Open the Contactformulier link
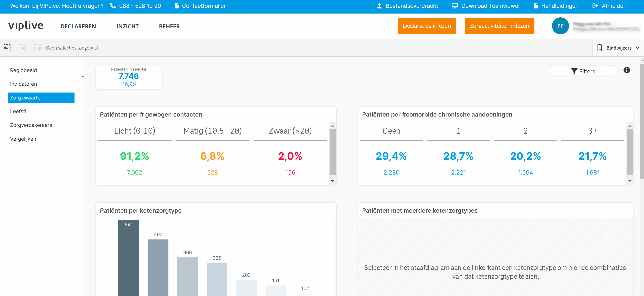 [204, 6]
